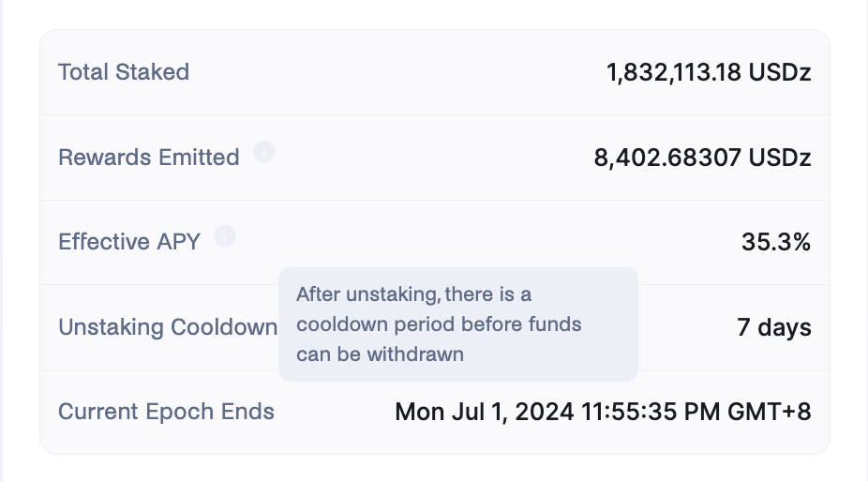Click the rewards amount 8,402.68307
The image size is (868, 482).
(666, 158)
